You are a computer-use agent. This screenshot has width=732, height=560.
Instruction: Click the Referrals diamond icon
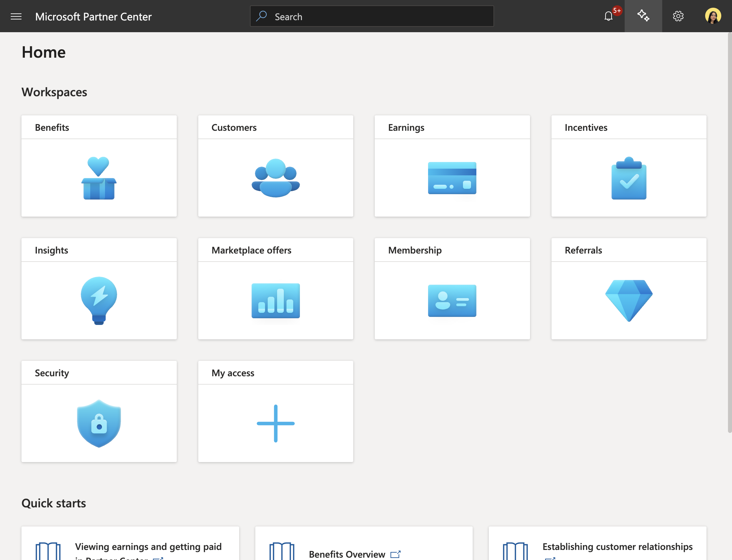pyautogui.click(x=629, y=301)
